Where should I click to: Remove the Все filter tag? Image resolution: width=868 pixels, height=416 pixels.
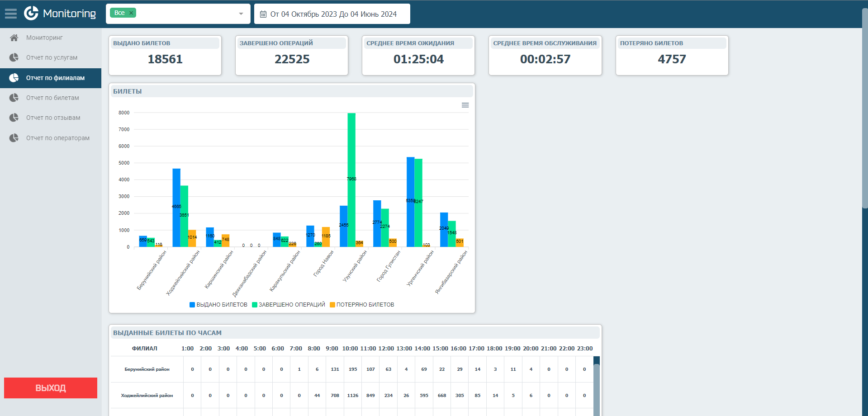(131, 13)
